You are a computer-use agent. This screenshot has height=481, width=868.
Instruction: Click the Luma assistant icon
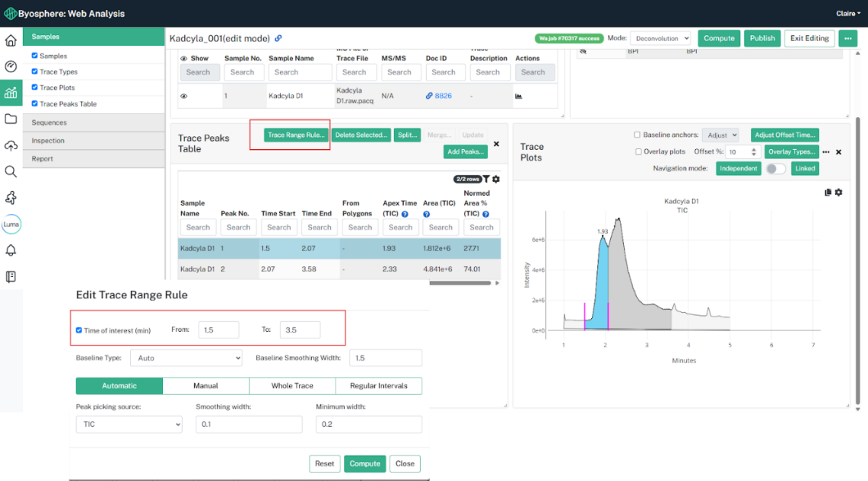pyautogui.click(x=11, y=225)
